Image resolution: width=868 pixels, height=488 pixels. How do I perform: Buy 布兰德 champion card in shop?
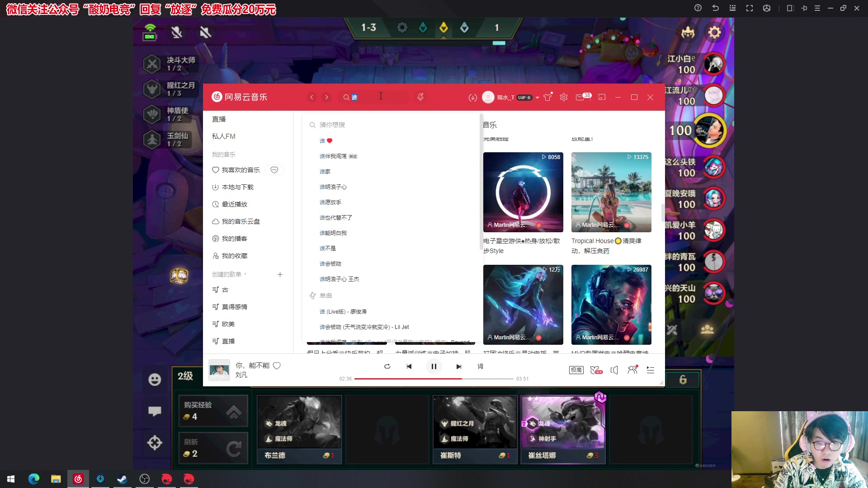pyautogui.click(x=299, y=429)
